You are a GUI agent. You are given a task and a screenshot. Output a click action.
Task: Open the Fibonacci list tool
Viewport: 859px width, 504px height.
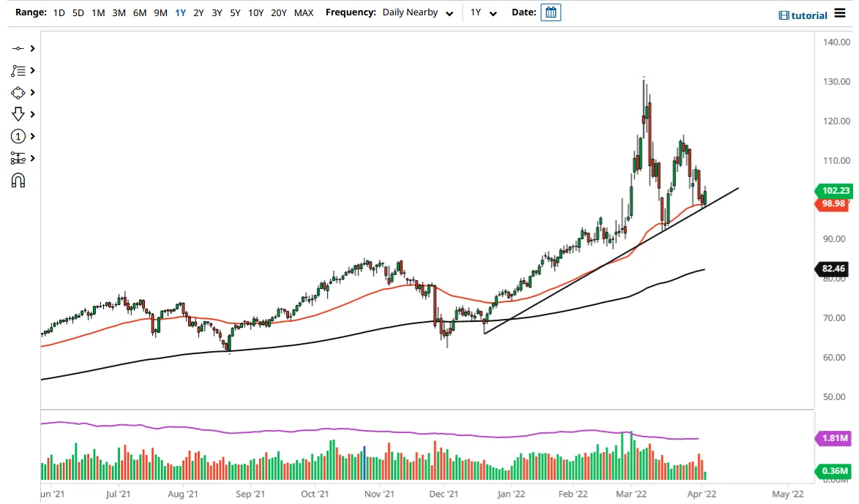point(18,71)
